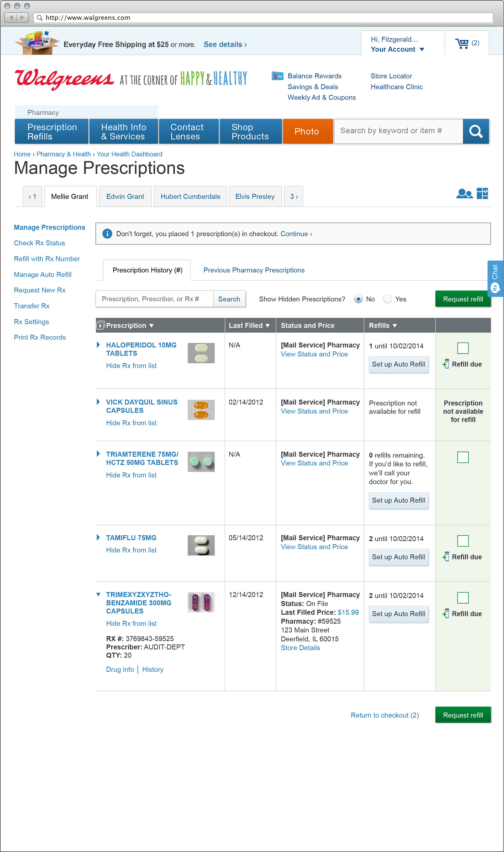This screenshot has width=504, height=852.
Task: Click Return to checkout (2) link
Action: pos(385,715)
